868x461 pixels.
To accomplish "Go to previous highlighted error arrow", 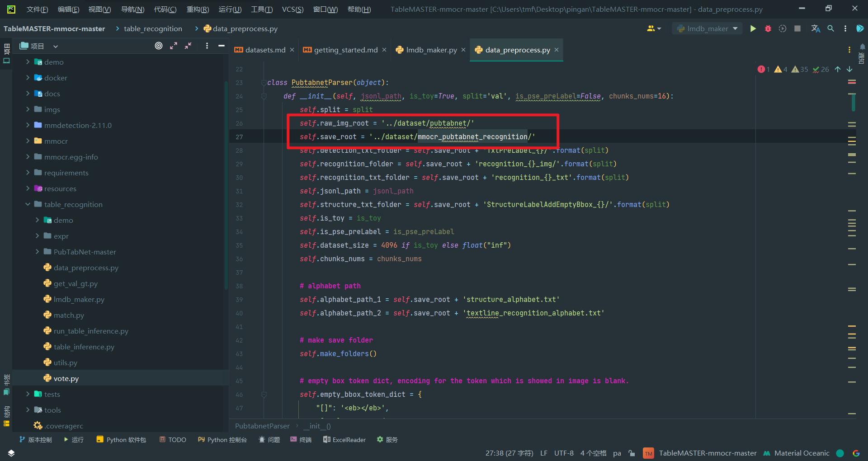I will pos(838,69).
